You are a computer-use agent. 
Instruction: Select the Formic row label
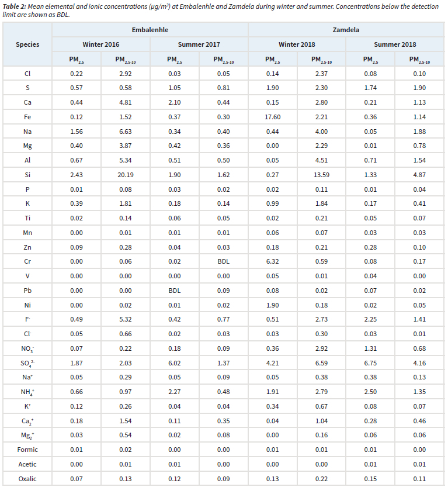pyautogui.click(x=27, y=449)
